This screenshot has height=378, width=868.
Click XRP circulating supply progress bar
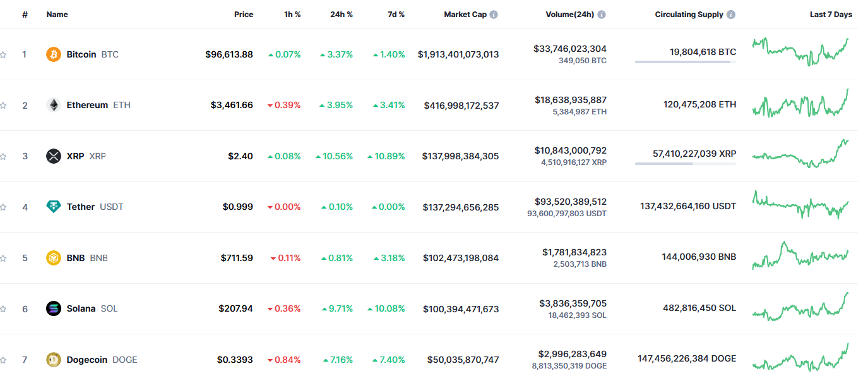click(686, 164)
